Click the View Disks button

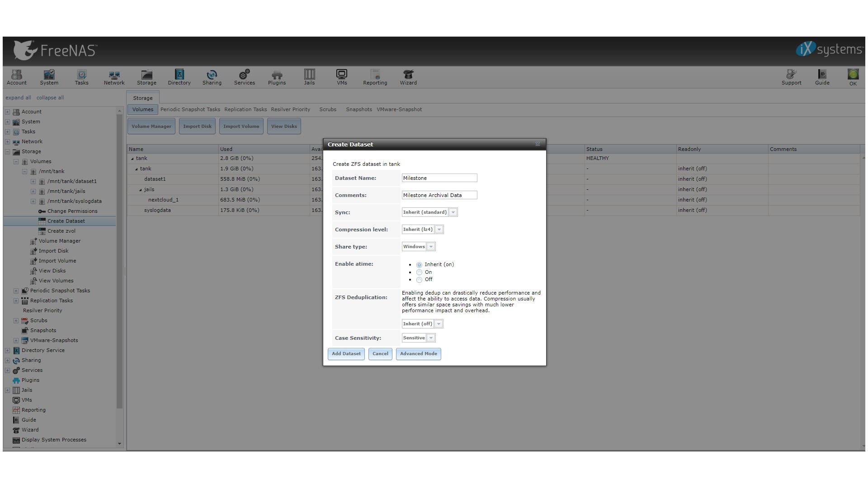click(284, 127)
